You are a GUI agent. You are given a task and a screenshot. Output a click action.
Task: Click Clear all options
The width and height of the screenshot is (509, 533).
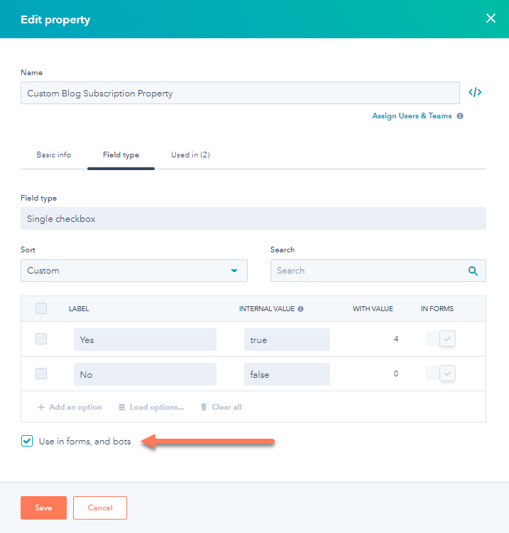[x=221, y=407]
